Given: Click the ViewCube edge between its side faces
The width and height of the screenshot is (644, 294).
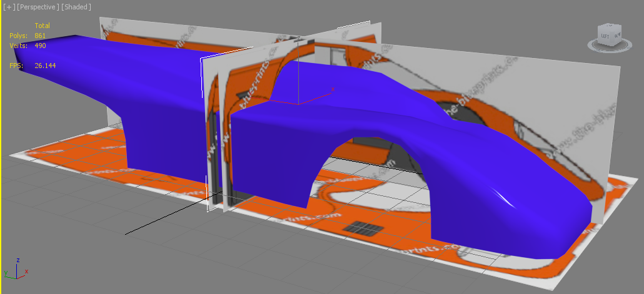Looking at the screenshot, I should point(612,37).
